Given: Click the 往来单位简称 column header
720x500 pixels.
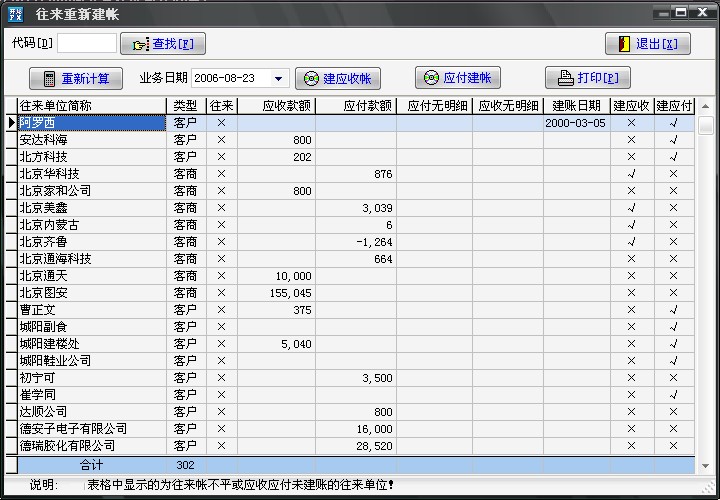Looking at the screenshot, I should click(92, 106).
